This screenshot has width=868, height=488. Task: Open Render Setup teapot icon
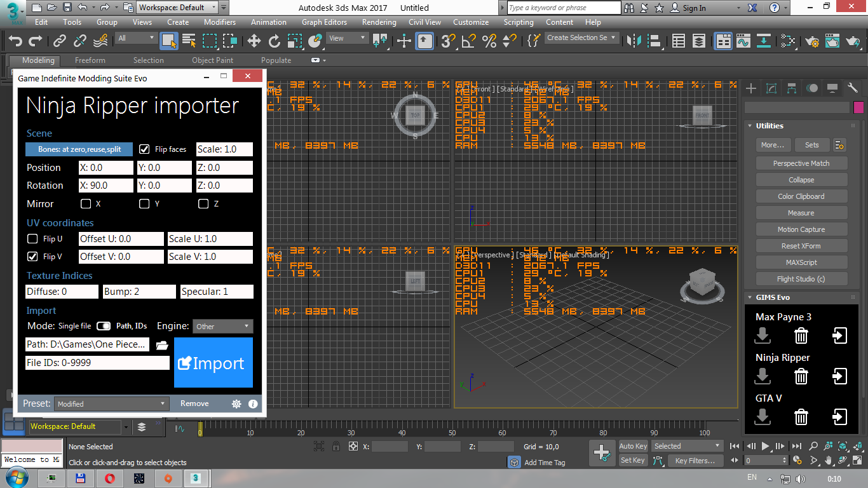pos(811,41)
